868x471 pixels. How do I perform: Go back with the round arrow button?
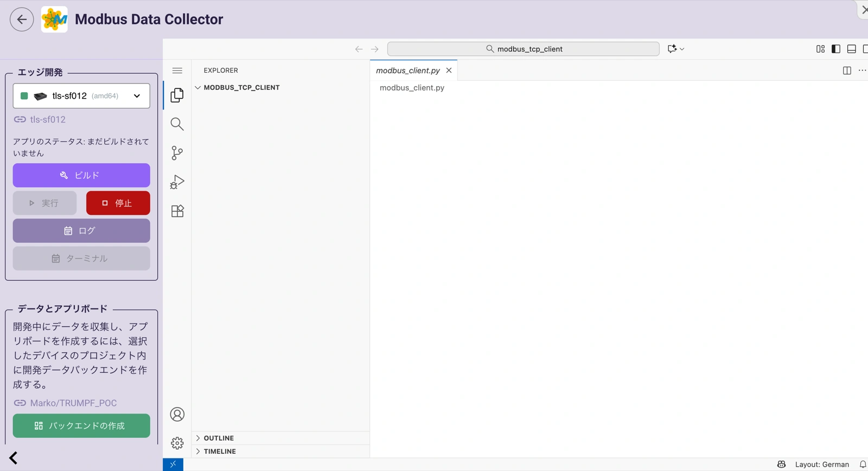22,20
